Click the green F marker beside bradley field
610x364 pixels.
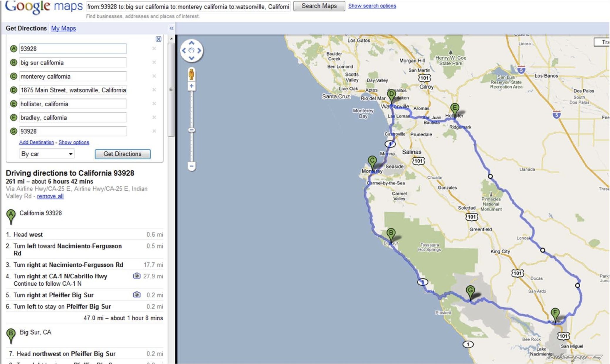[x=14, y=118]
